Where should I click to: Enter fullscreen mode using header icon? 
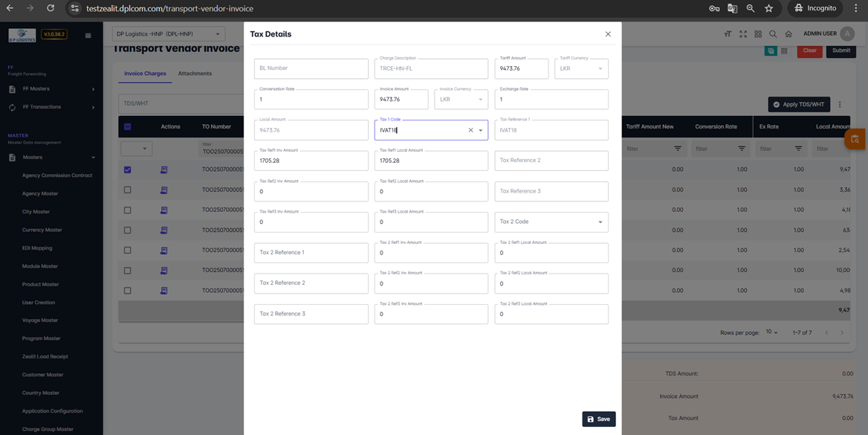pos(743,34)
